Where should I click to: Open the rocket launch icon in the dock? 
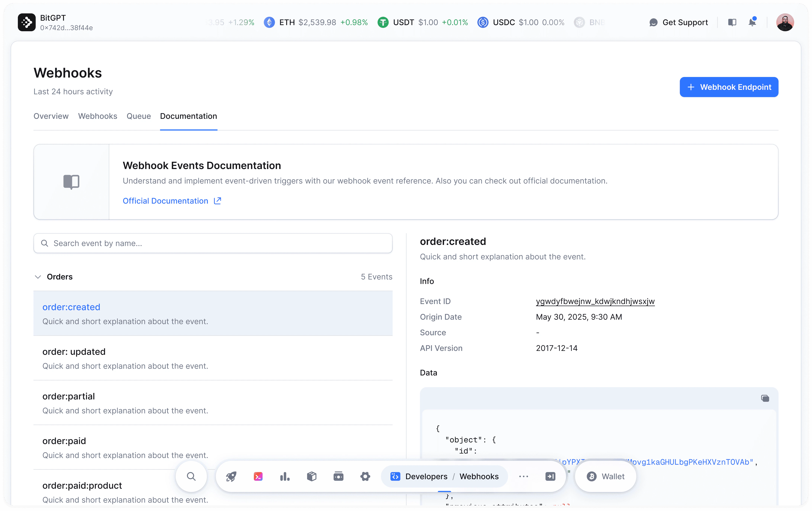(x=231, y=476)
